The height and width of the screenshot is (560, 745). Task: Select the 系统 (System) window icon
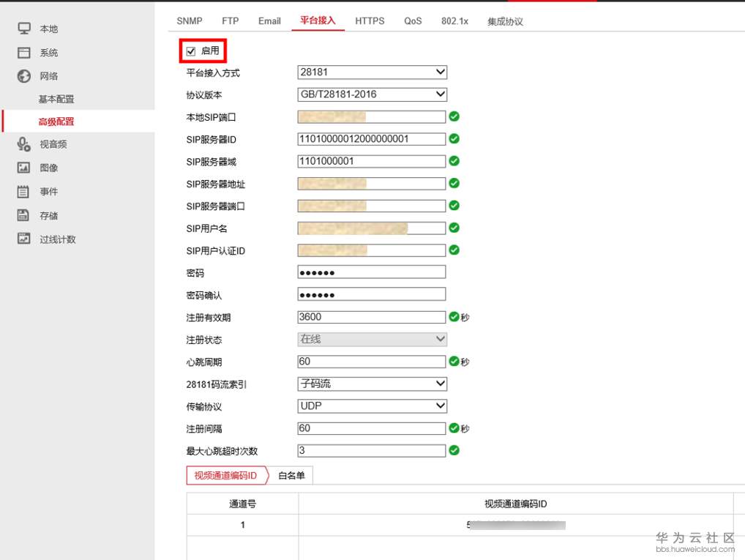tap(23, 52)
